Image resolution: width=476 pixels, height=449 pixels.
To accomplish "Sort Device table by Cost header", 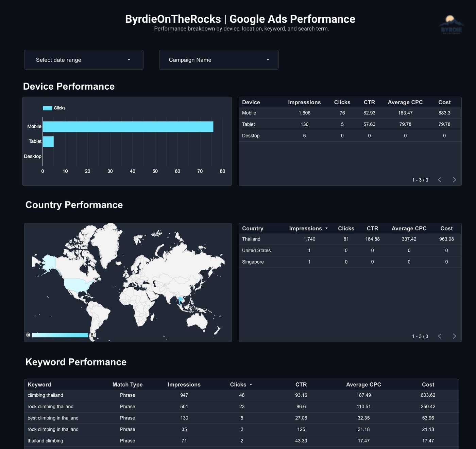I will 444,102.
